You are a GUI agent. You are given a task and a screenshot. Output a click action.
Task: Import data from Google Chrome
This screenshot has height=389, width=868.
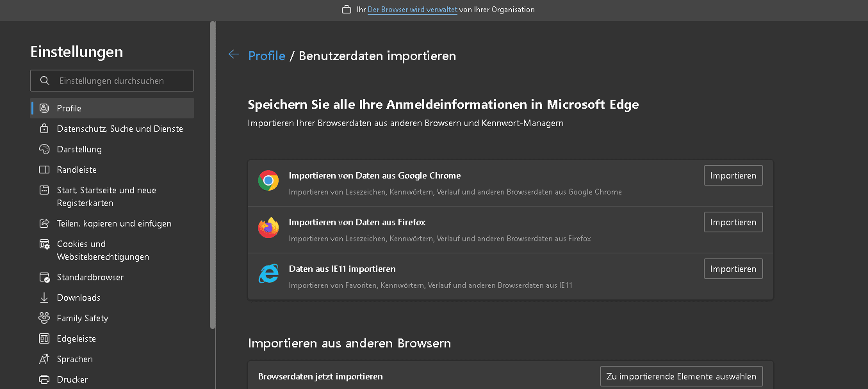(733, 175)
